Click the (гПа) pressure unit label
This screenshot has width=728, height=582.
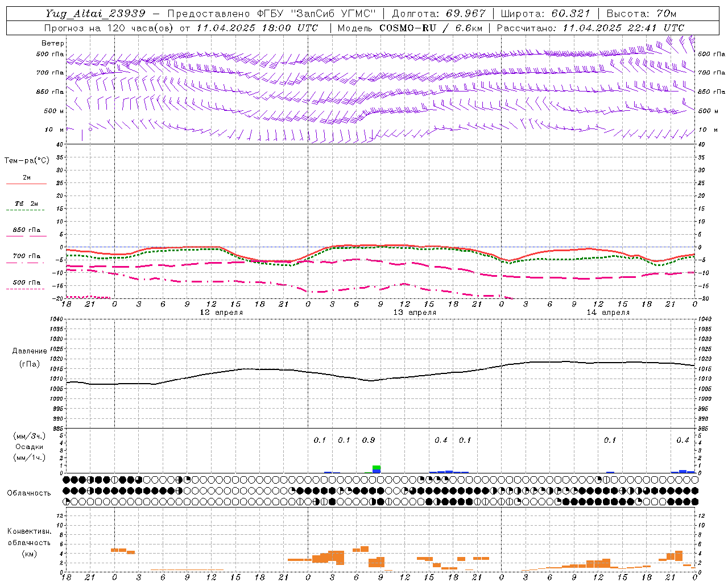coord(30,364)
